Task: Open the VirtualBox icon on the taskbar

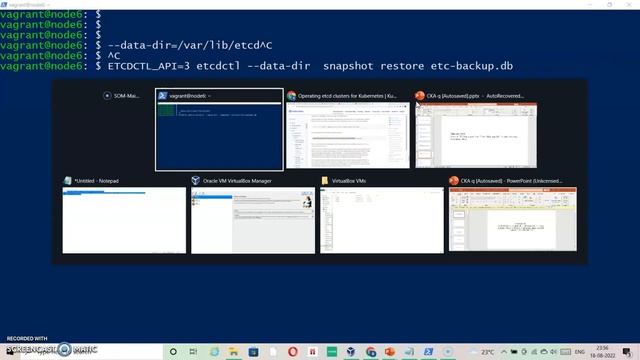Action: (x=351, y=352)
